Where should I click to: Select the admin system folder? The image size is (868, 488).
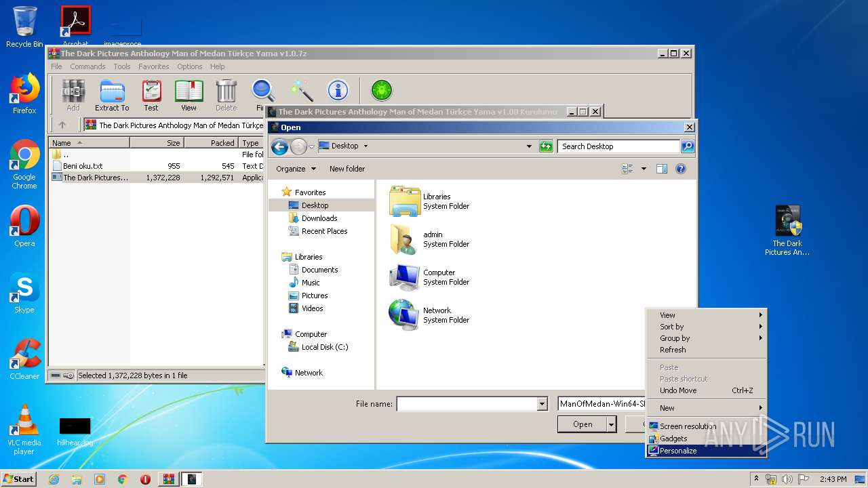click(429, 239)
